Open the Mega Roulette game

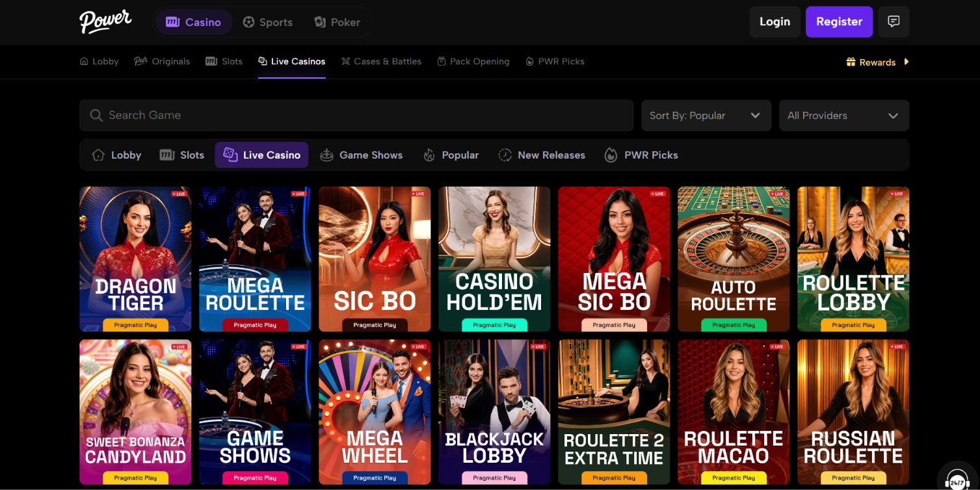point(255,259)
